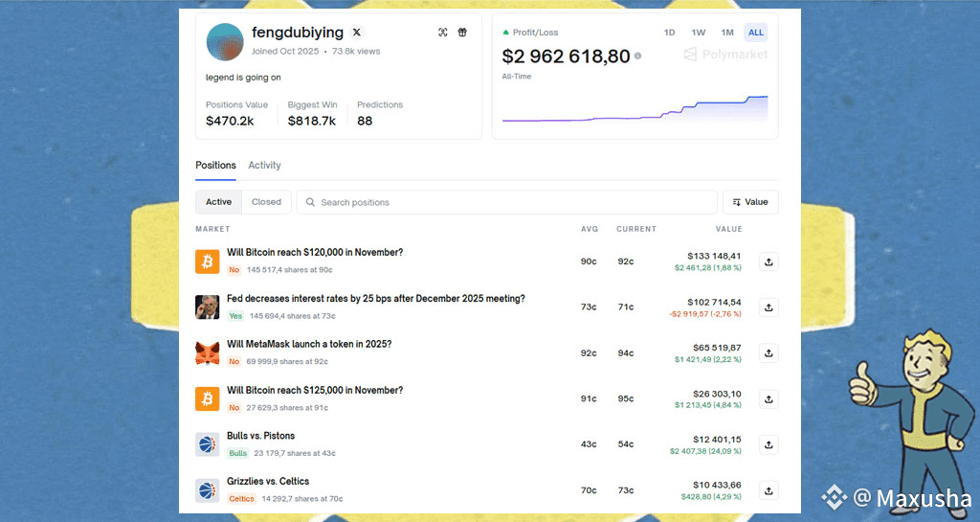The width and height of the screenshot is (980, 522).
Task: Click the Search positions field
Action: point(507,202)
